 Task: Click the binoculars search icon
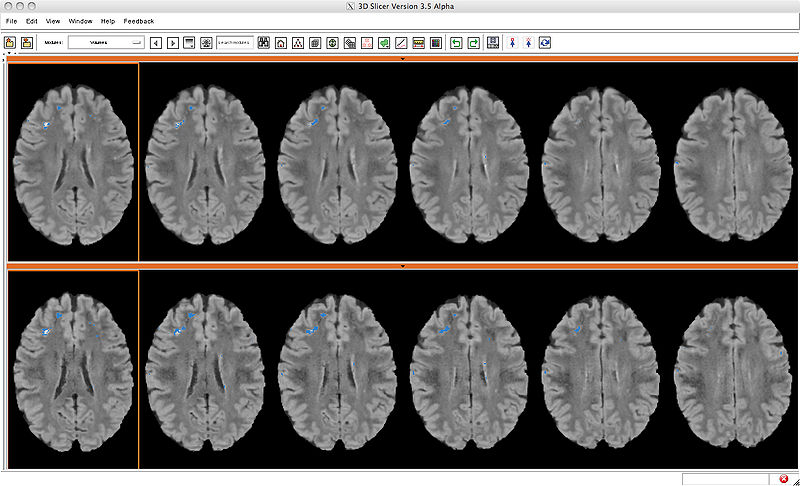(x=264, y=43)
